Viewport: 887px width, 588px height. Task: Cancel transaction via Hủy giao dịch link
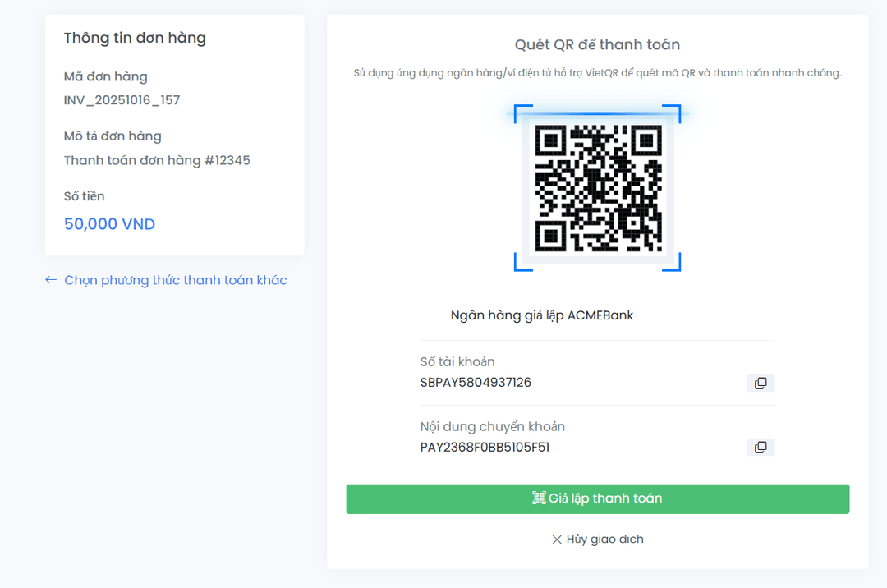pyautogui.click(x=604, y=540)
